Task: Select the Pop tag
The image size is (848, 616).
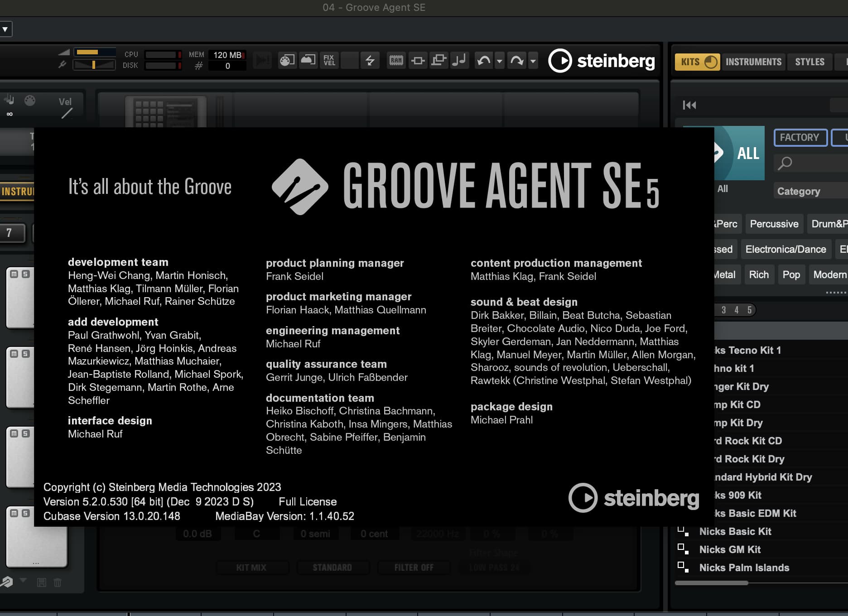Action: (791, 274)
